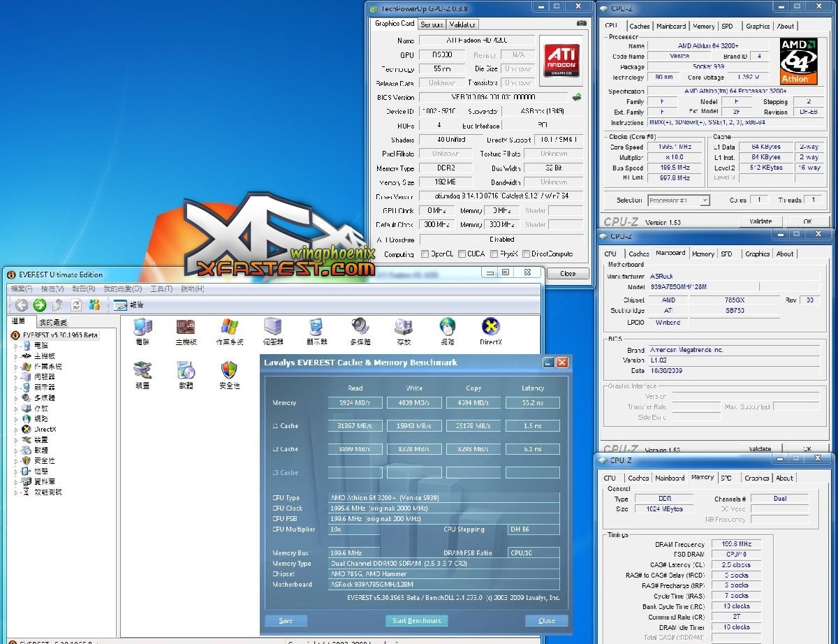Open the 說明(H) menu in EVEREST

click(193, 289)
